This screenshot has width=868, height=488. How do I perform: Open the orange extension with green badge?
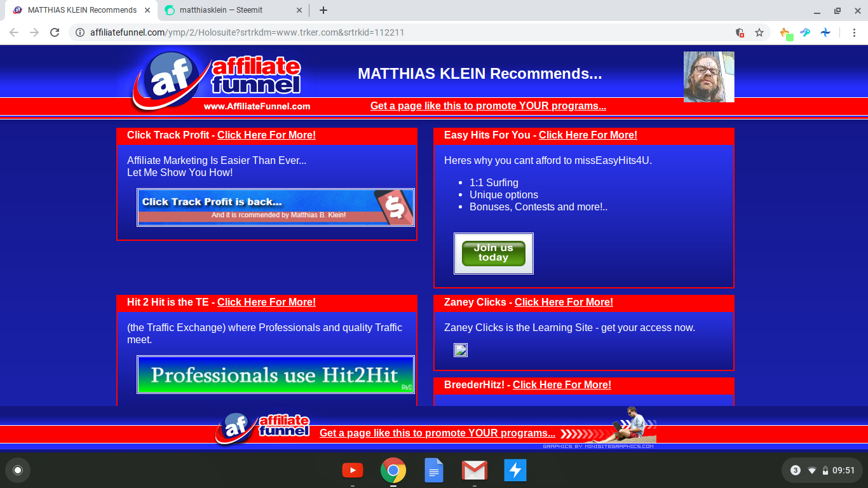click(x=786, y=33)
